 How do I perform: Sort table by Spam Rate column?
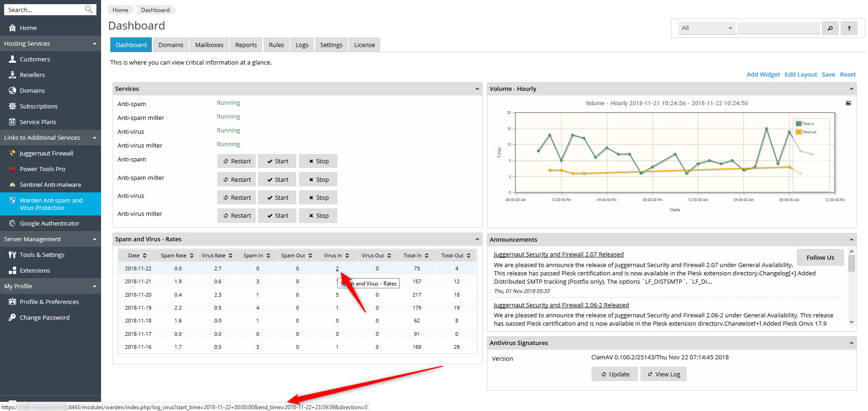[192, 256]
